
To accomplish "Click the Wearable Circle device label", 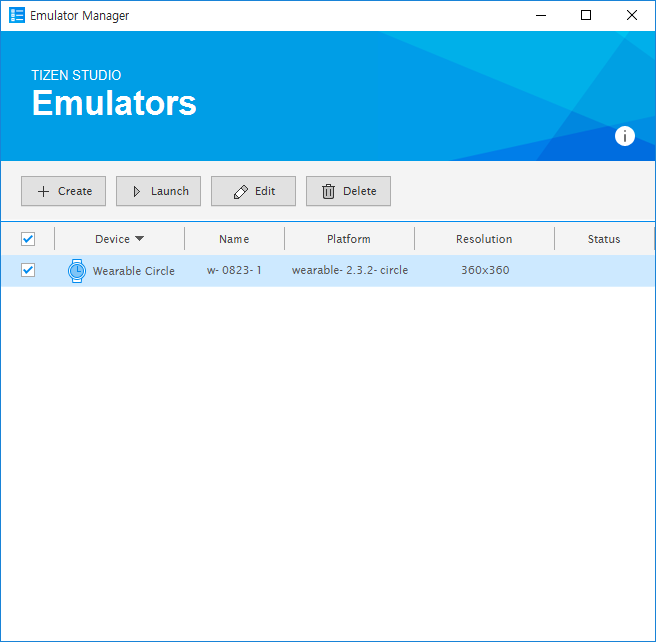I will 133,271.
